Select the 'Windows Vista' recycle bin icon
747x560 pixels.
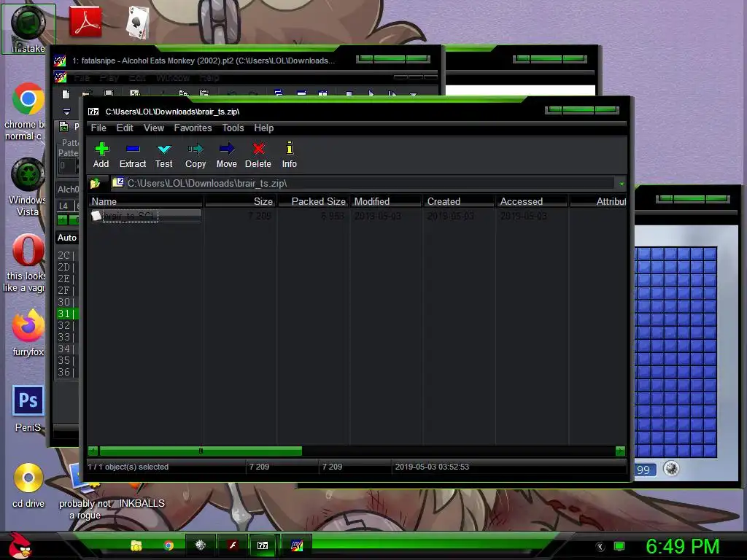tap(28, 187)
